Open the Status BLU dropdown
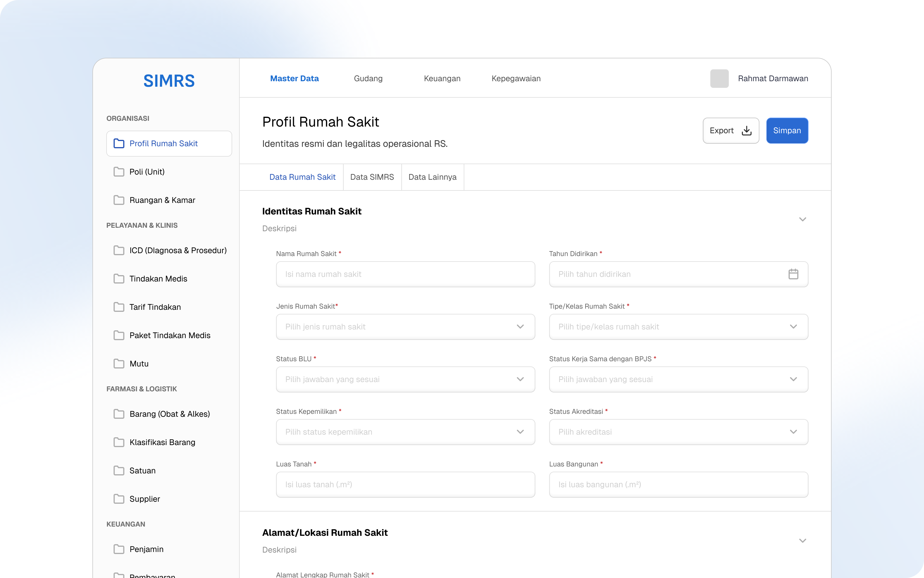This screenshot has width=924, height=578. click(x=405, y=379)
